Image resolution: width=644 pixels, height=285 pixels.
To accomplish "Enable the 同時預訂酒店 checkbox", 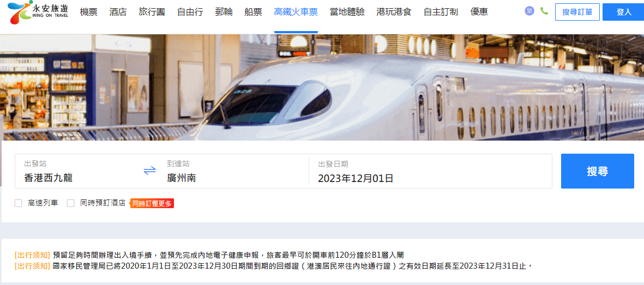I will pos(71,203).
